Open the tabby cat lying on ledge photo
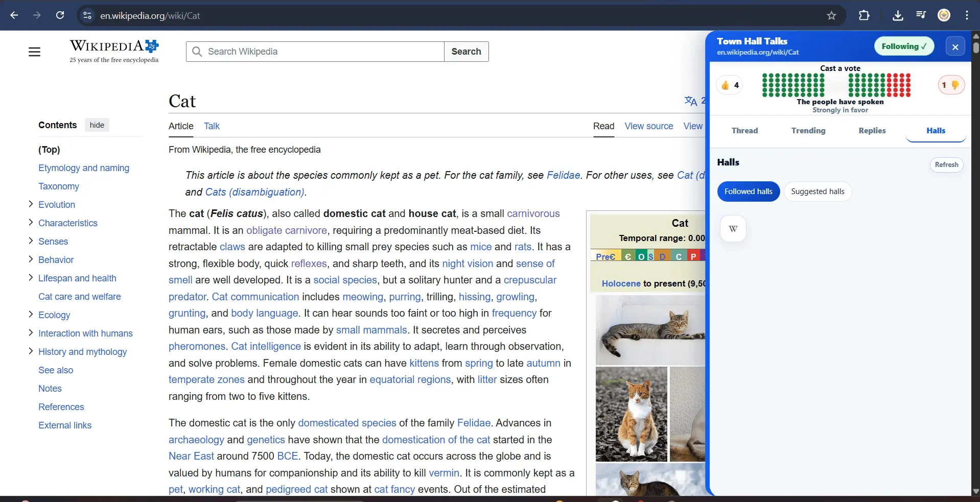The width and height of the screenshot is (980, 502). 650,330
